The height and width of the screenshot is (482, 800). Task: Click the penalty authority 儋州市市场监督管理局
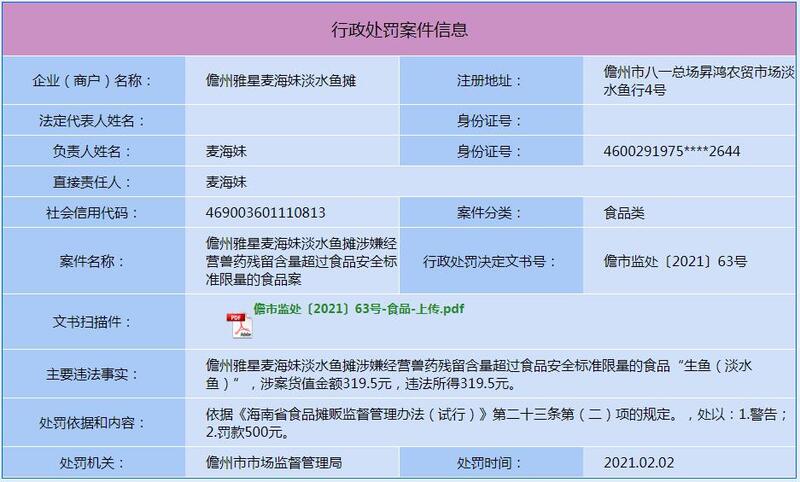(x=273, y=464)
